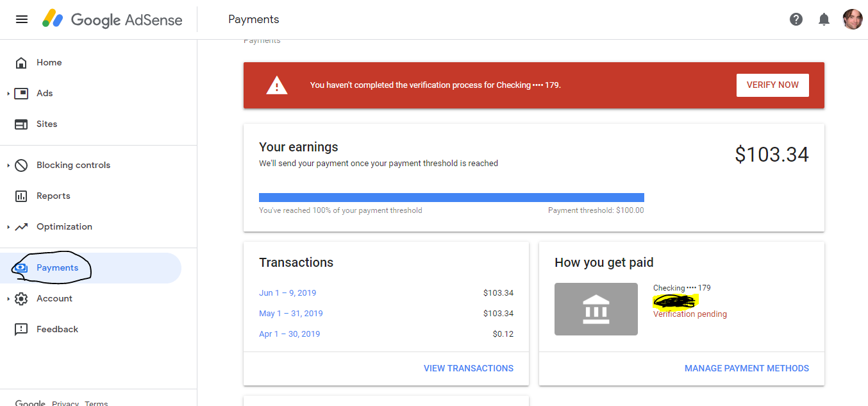Screen dimensions: 868x406
Task: Click the Ads icon in sidebar
Action: coord(21,93)
